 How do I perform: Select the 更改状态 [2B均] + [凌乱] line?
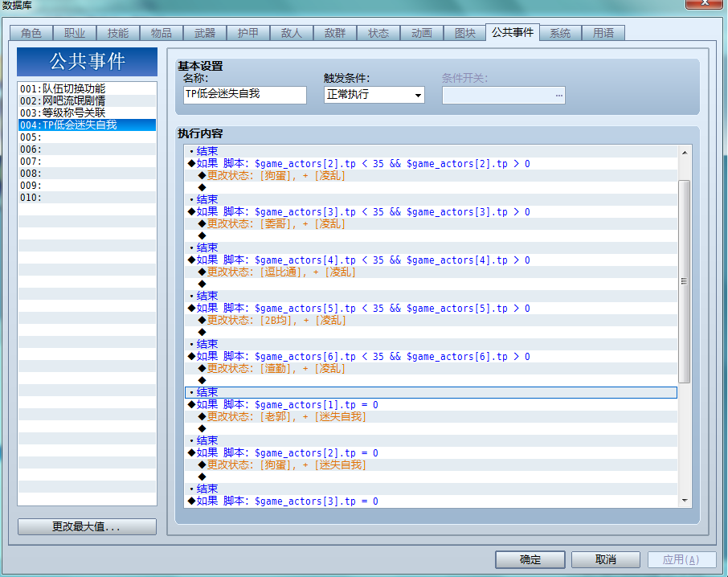(431, 321)
